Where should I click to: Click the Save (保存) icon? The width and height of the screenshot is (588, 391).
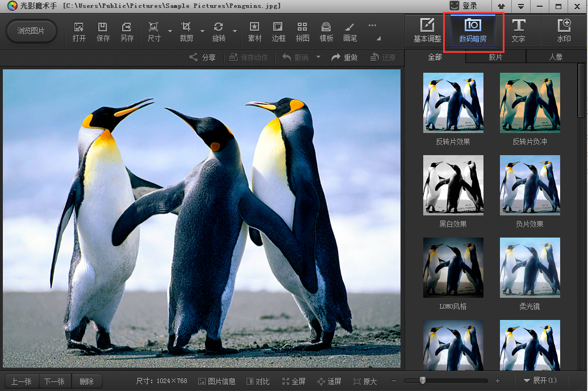coord(103,31)
